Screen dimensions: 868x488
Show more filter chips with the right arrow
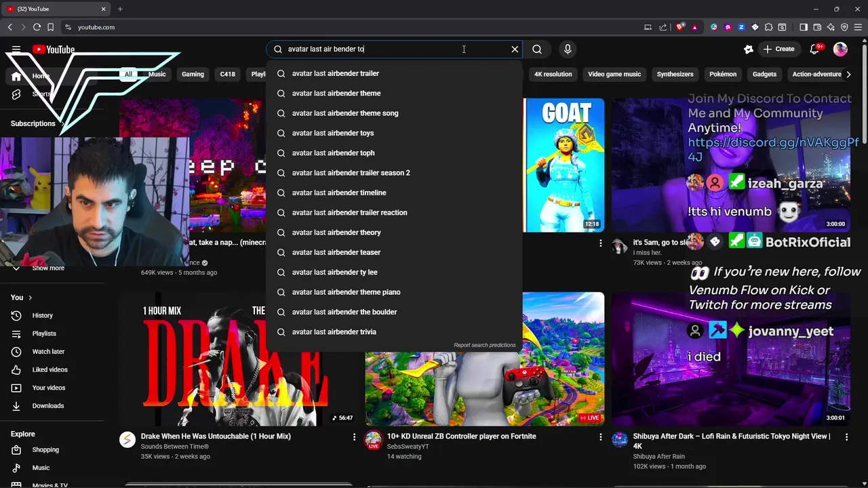848,74
